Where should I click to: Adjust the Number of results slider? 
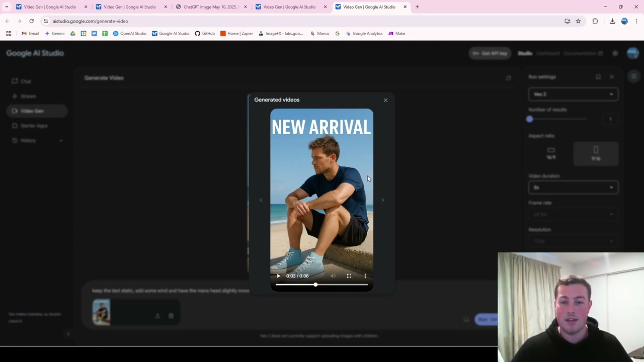(557, 119)
